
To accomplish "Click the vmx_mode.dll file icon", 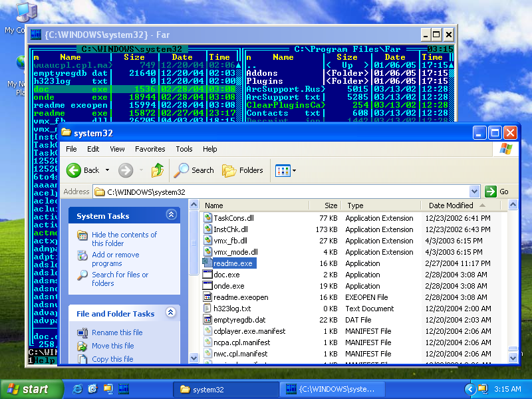I will (207, 252).
